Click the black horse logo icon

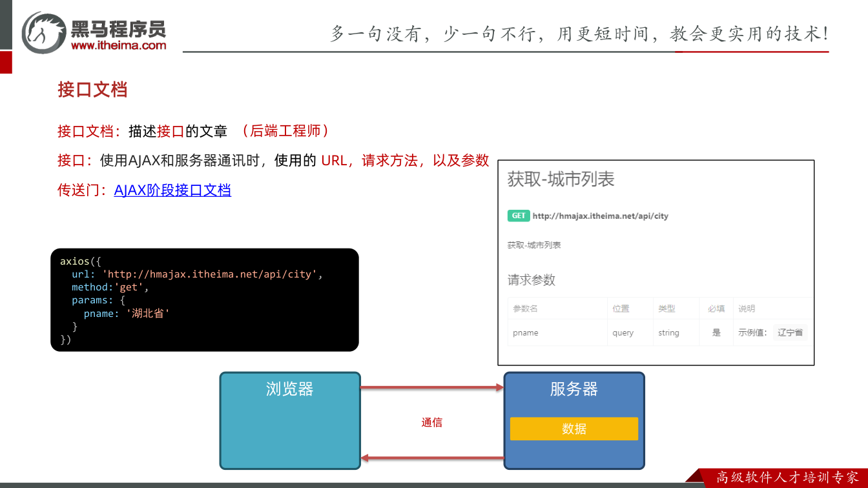pos(43,32)
